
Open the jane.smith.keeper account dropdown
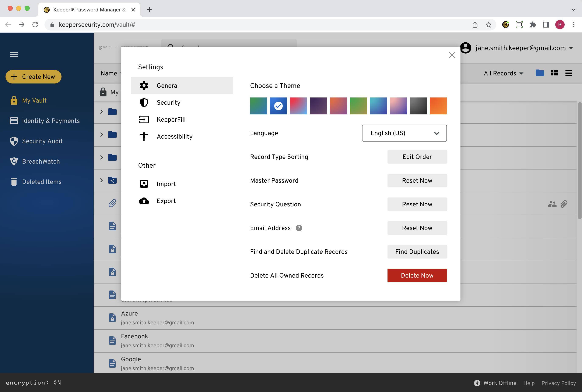click(x=516, y=48)
